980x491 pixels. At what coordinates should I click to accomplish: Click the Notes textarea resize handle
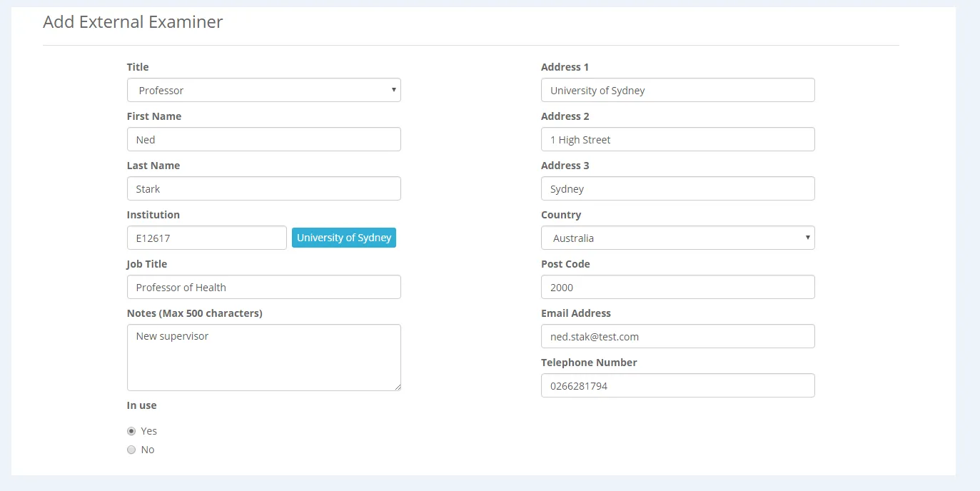(398, 388)
